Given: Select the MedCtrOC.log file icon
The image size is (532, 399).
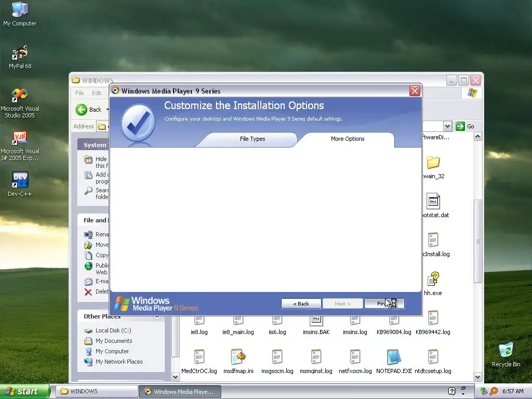Looking at the screenshot, I should click(x=199, y=357).
